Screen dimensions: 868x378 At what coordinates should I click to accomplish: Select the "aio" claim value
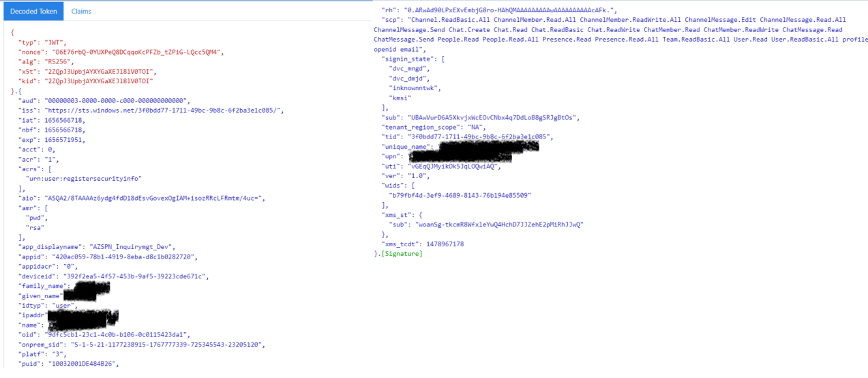(153, 198)
